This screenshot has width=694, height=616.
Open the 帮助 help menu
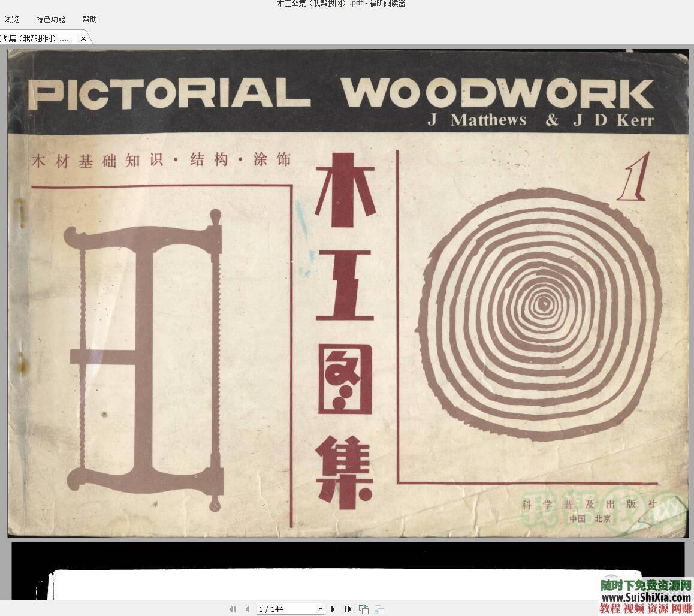coord(89,19)
